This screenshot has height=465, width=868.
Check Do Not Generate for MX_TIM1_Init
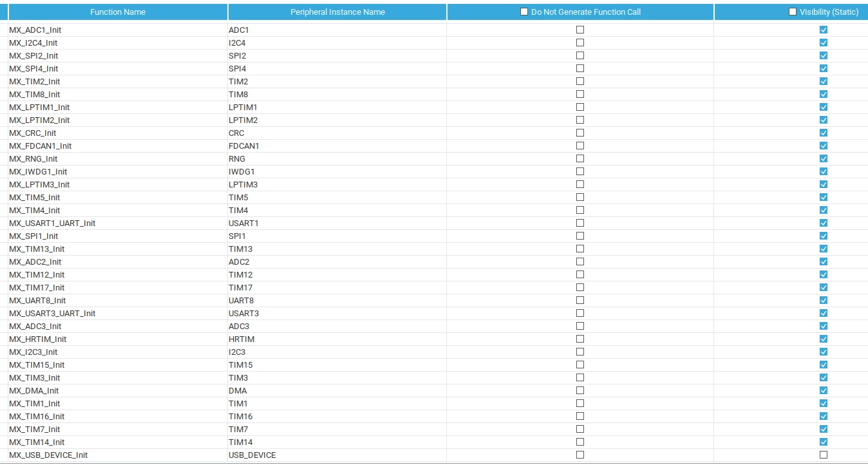[580, 403]
